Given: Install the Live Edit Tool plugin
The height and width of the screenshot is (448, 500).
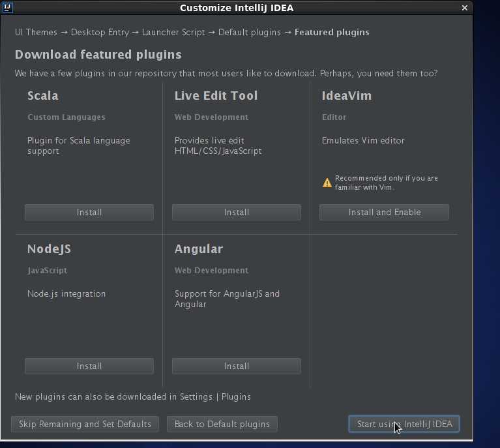Looking at the screenshot, I should click(x=236, y=212).
